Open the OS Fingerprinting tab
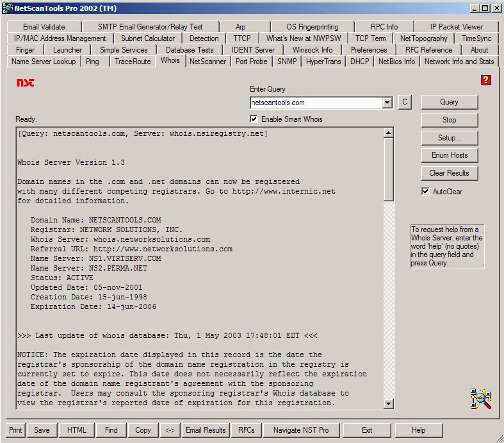 coord(313,27)
